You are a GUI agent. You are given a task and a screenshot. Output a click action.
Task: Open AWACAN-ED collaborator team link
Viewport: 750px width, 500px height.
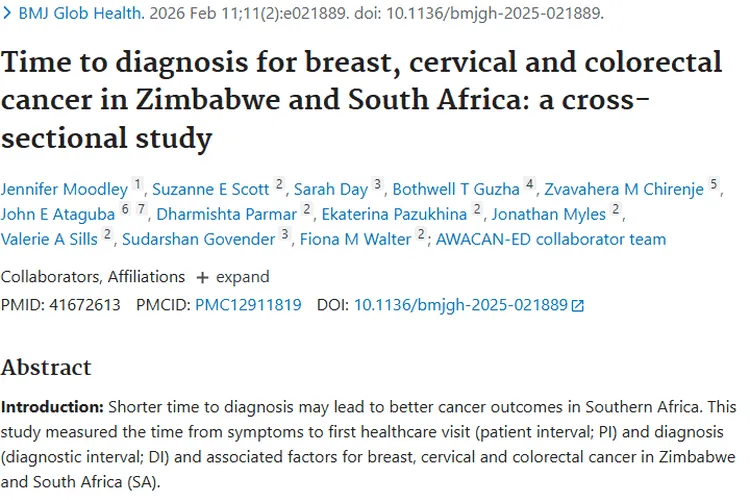(550, 239)
